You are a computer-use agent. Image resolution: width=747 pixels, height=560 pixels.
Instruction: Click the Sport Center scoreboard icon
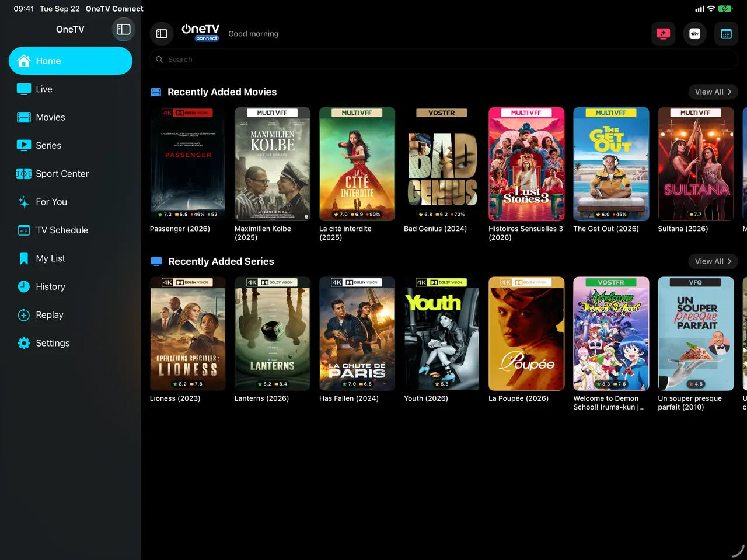24,174
